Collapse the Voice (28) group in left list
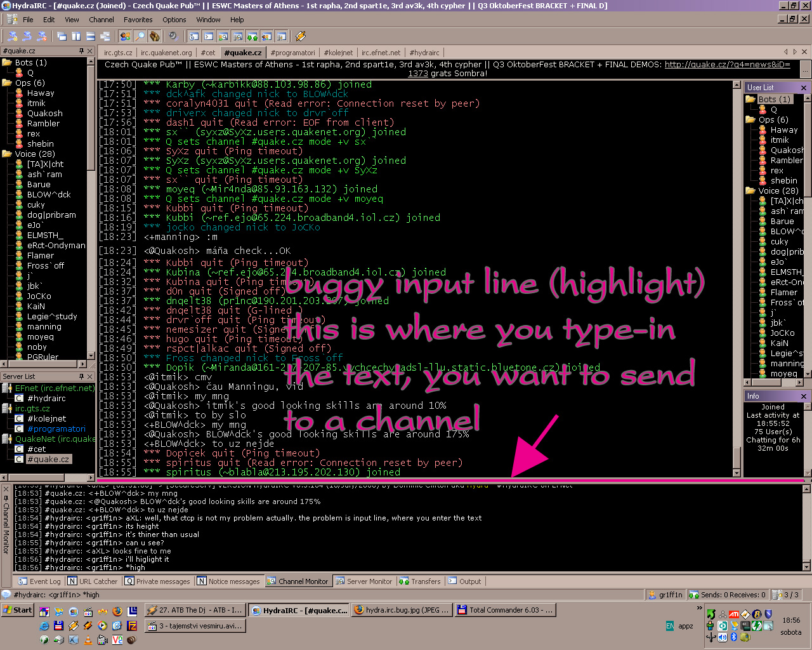 tap(8, 154)
